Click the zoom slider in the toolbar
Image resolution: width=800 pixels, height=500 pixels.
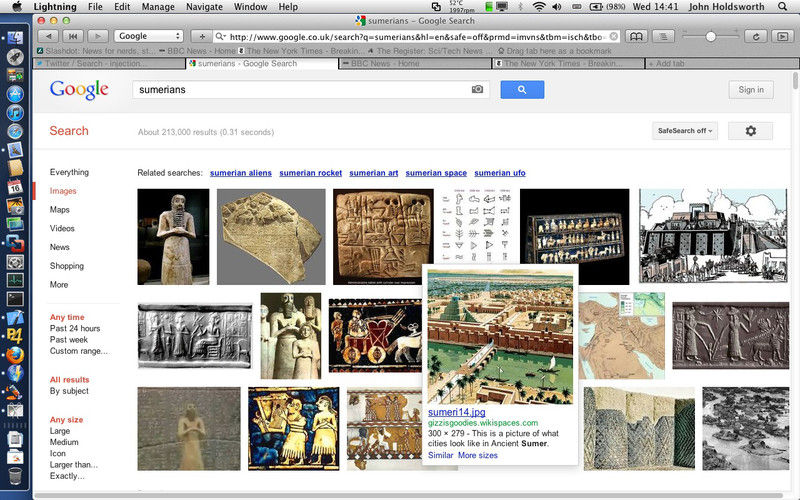pyautogui.click(x=711, y=36)
